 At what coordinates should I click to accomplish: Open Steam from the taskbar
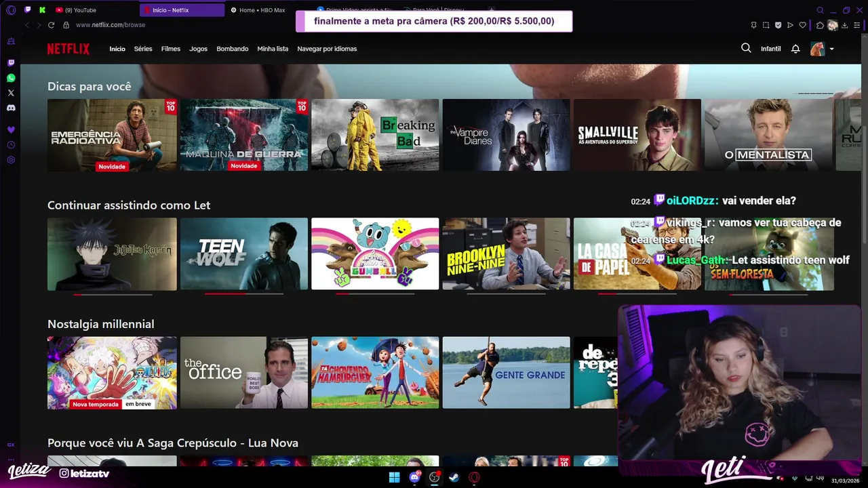click(x=454, y=477)
